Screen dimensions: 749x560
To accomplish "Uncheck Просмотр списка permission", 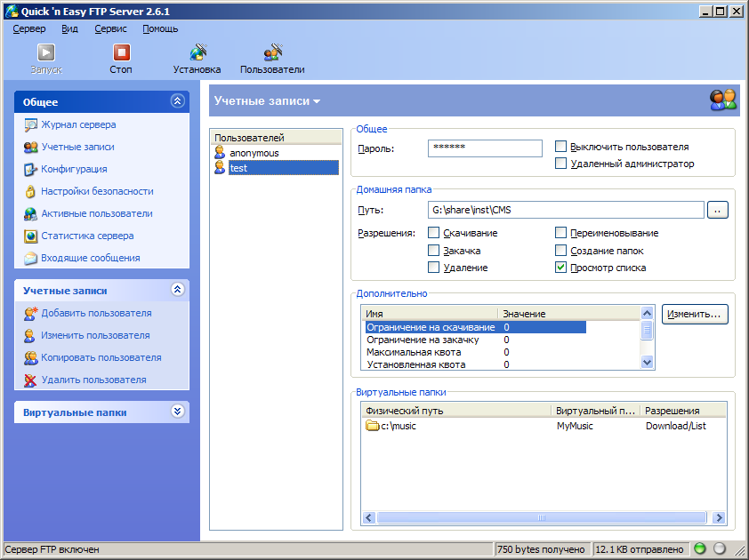I will click(561, 268).
